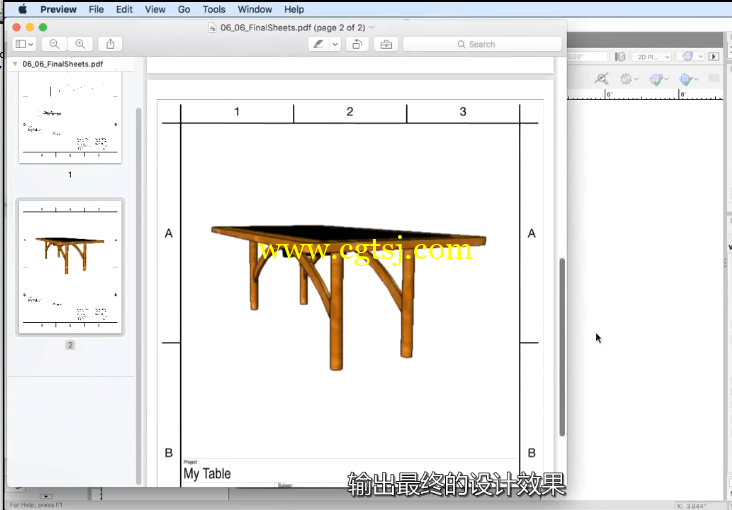Open the render mode dropdown beside 2D Pl...

[692, 57]
